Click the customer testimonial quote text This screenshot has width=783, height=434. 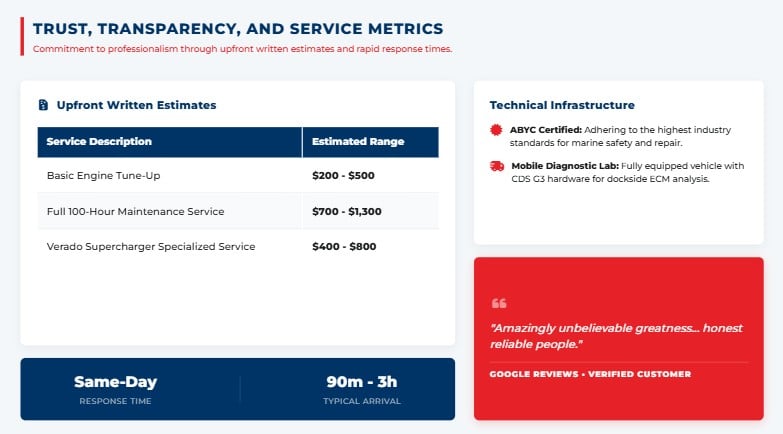point(616,336)
